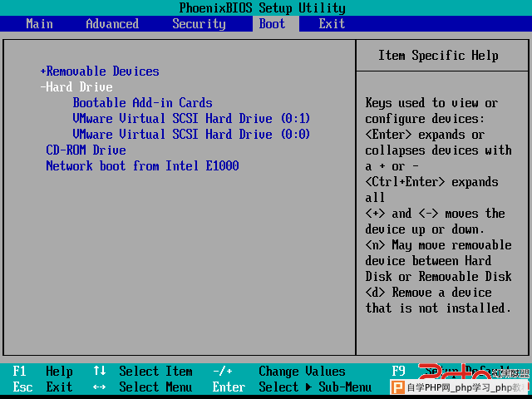
Task: Click the F9 key label
Action: coord(399,371)
